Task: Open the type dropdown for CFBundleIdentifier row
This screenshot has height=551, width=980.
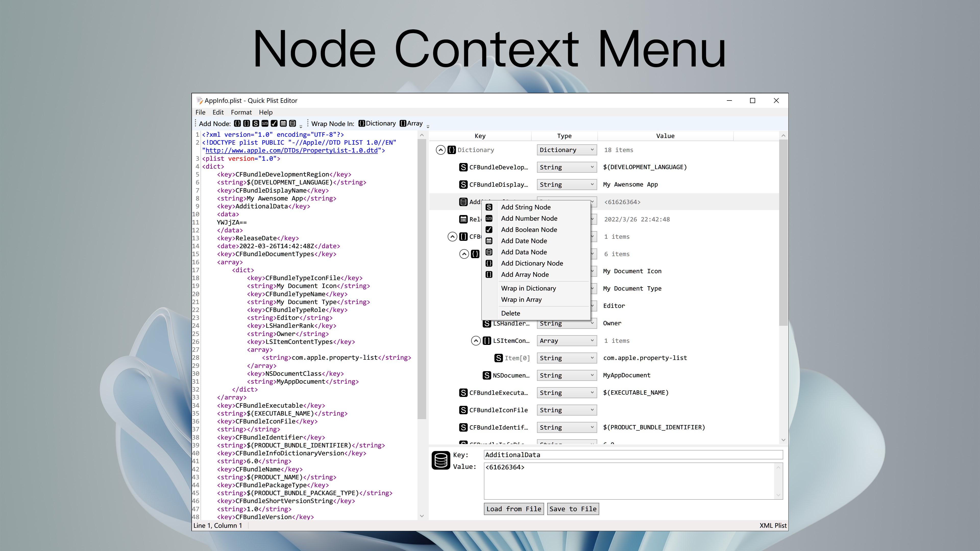Action: (567, 428)
